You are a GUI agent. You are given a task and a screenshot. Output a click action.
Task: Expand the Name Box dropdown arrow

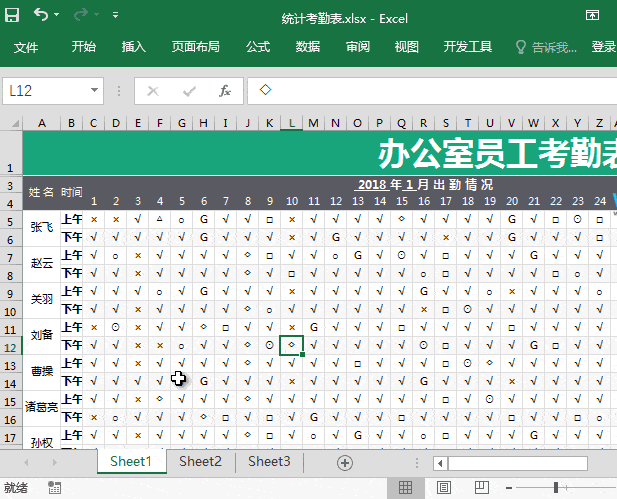[95, 91]
